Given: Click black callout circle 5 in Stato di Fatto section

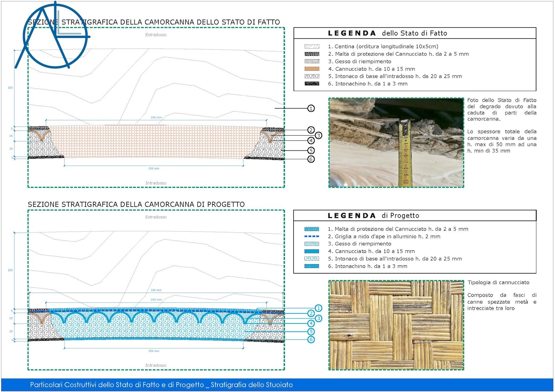Looking at the screenshot, I should 311,150.
